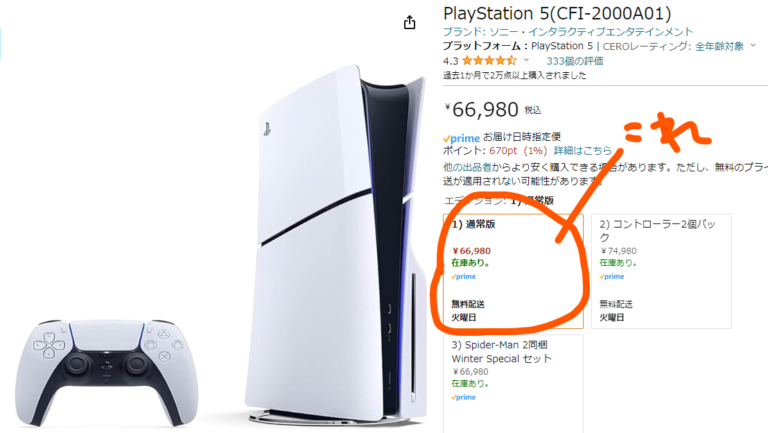The height and width of the screenshot is (433, 768).
Task: Click the PlayStation 5(CFI-2000A01) title
Action: click(557, 13)
